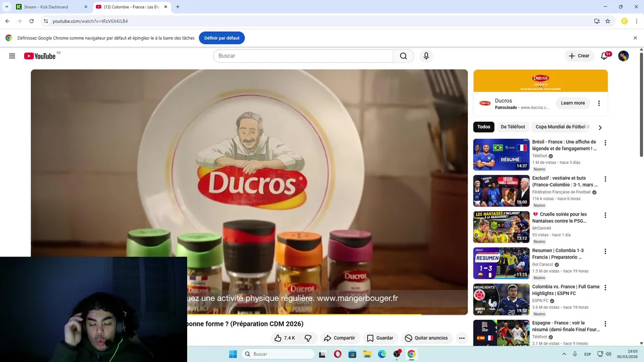Image resolution: width=644 pixels, height=362 pixels.
Task: Click the Compartir share button
Action: click(340, 338)
